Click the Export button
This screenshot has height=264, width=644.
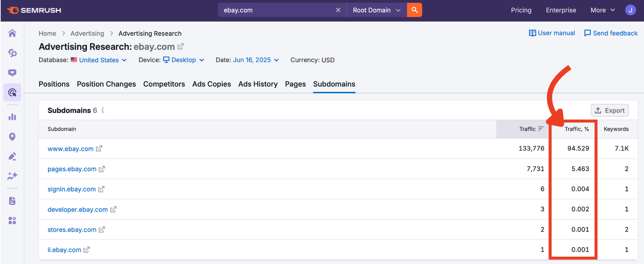pyautogui.click(x=609, y=110)
